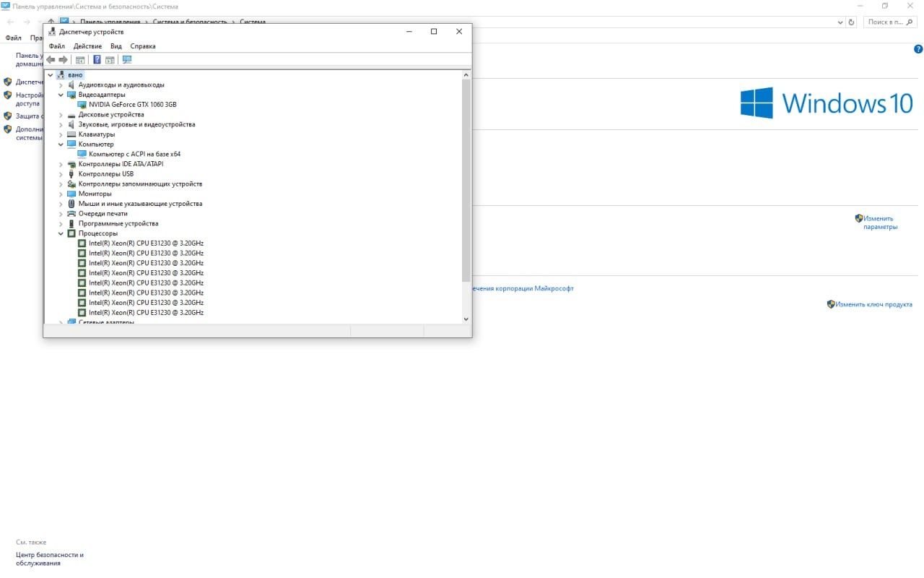
Task: Click the scroll-down arrow of the device list
Action: point(466,319)
